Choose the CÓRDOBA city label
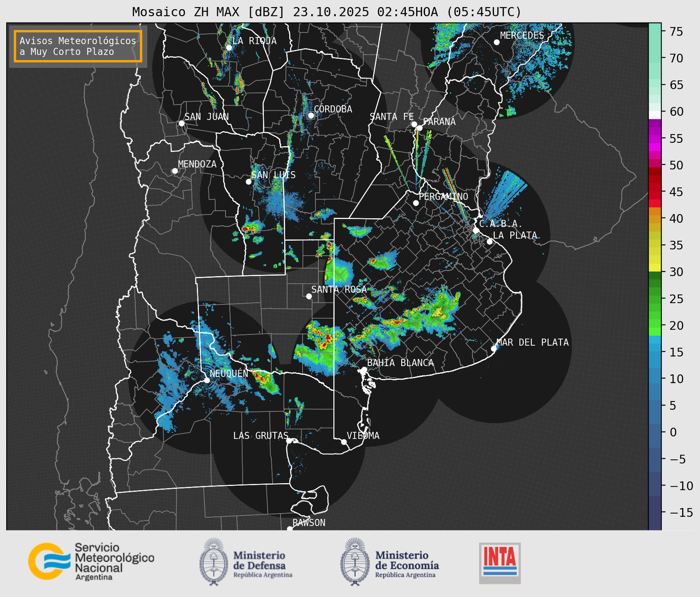Screen dimensions: 700x597 click(333, 109)
